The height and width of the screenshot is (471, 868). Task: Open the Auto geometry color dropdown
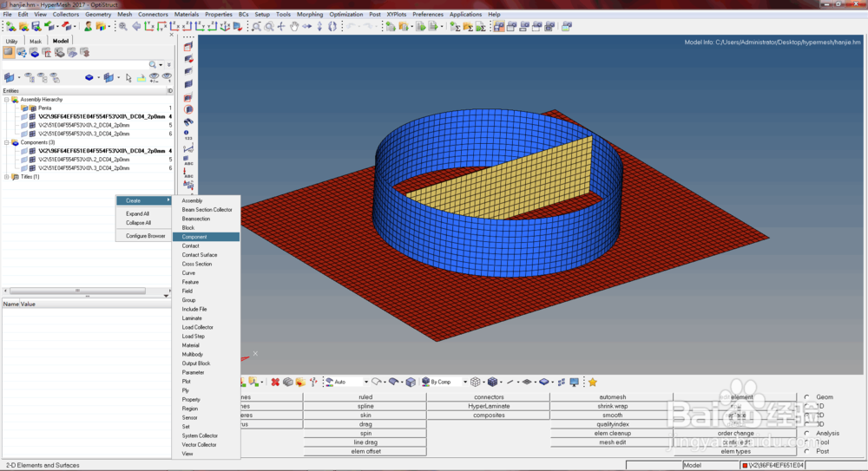[366, 382]
